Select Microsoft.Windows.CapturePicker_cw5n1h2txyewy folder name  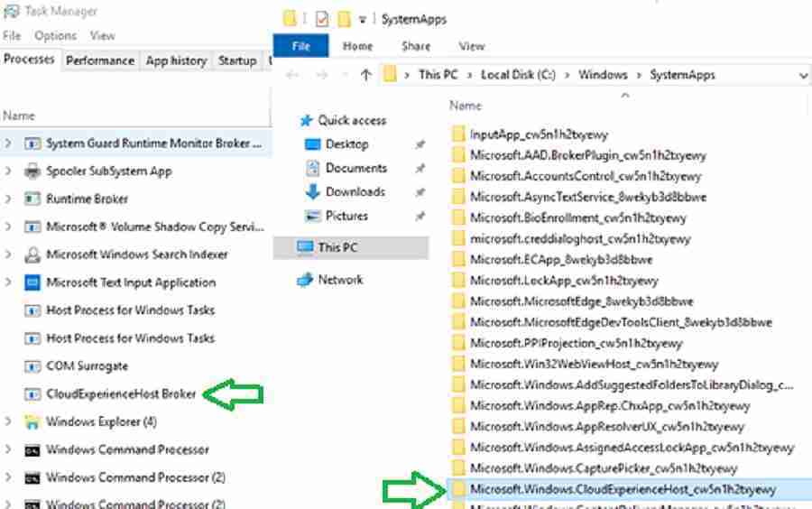point(604,468)
